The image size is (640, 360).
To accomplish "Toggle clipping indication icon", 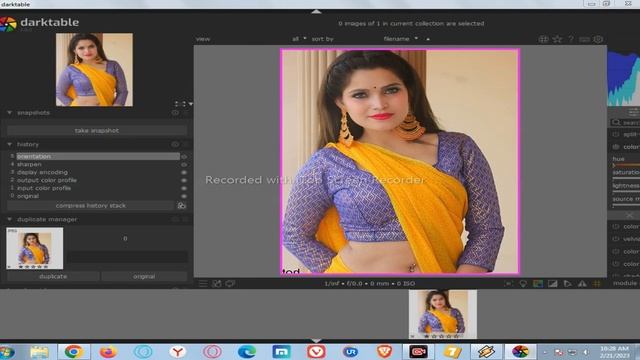I will click(553, 284).
